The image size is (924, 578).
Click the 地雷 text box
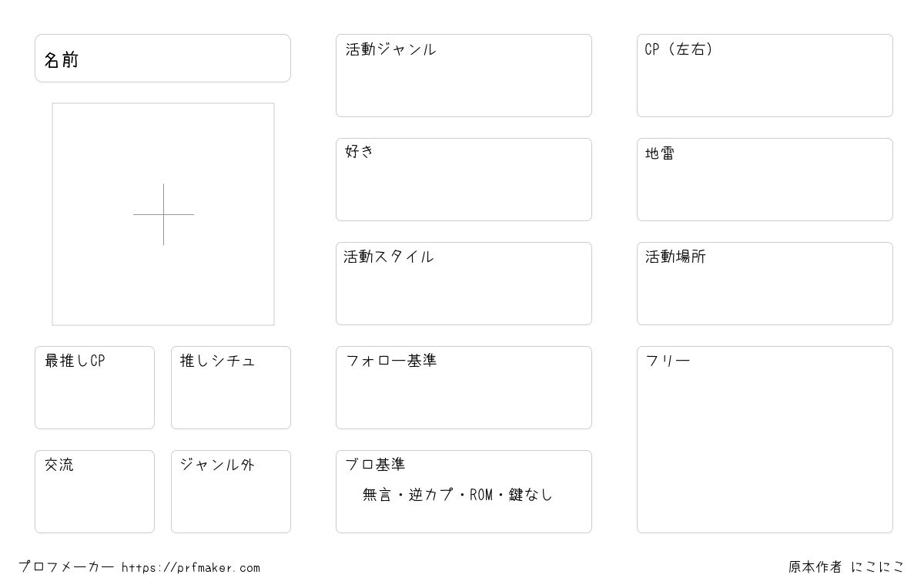pos(765,180)
